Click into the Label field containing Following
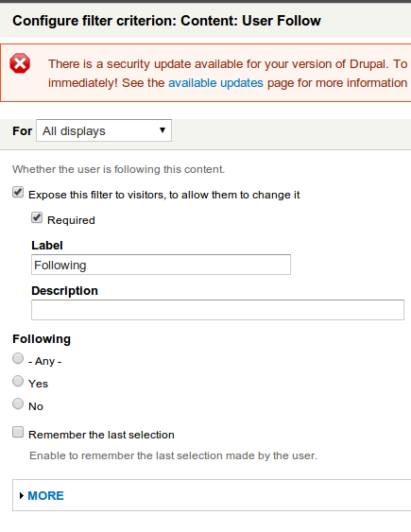411x532 pixels. 161,265
